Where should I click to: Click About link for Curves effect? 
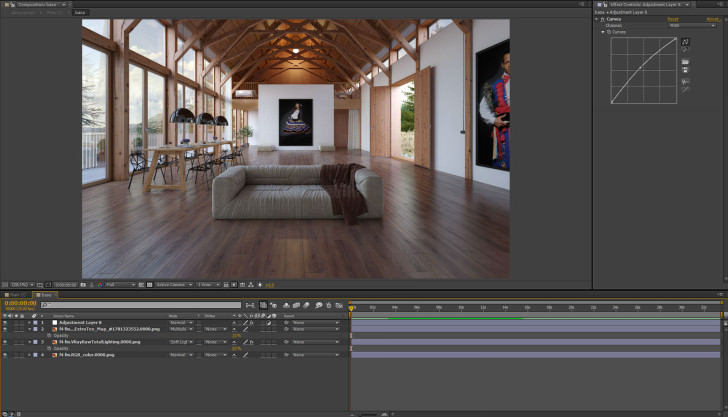pyautogui.click(x=713, y=19)
